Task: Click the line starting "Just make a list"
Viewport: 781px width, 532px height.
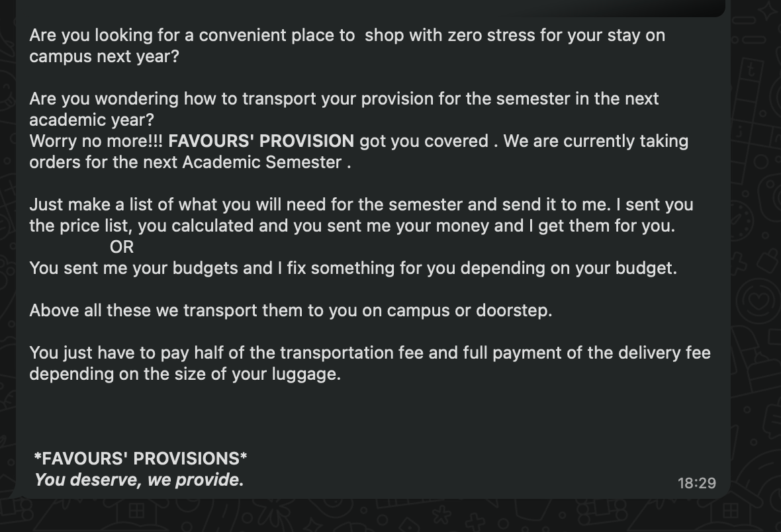Action: coord(361,204)
